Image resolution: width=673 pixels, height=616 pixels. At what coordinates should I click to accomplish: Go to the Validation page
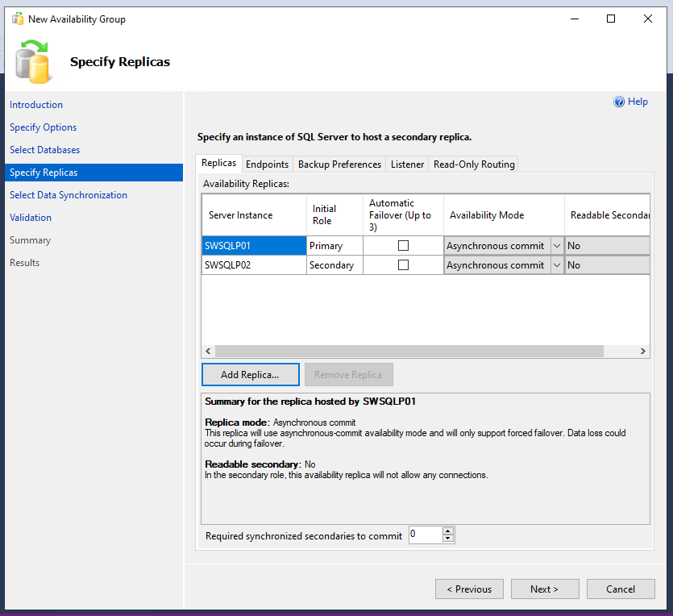[31, 218]
